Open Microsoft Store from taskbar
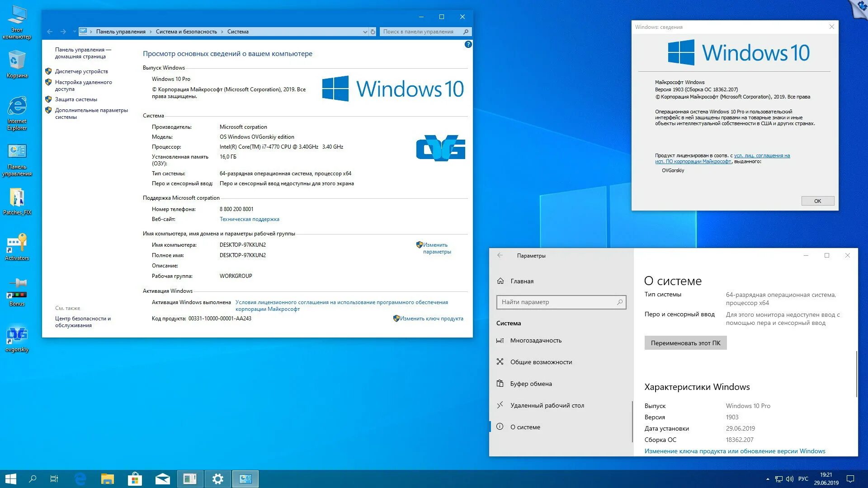 [135, 479]
